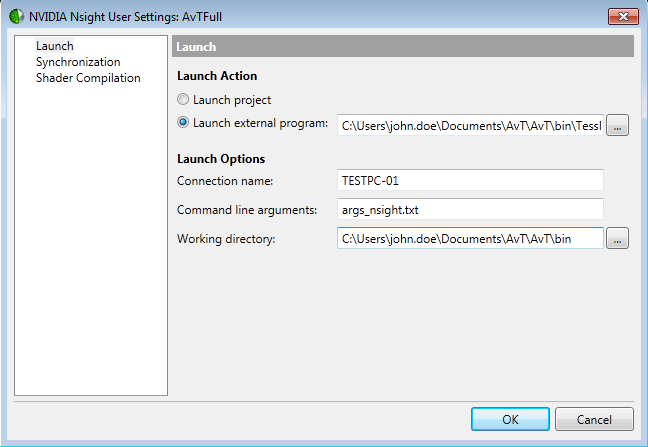Click the Launch Options heading
648x447 pixels.
pos(221,159)
